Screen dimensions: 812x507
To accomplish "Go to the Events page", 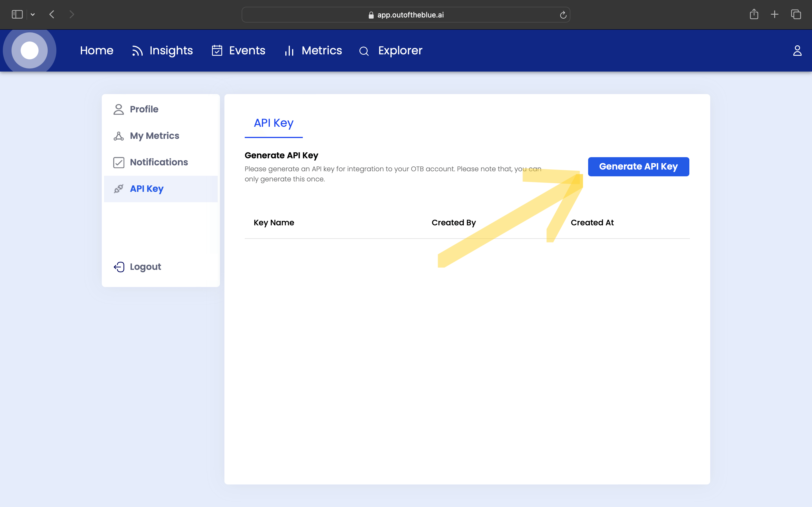I will pyautogui.click(x=239, y=51).
